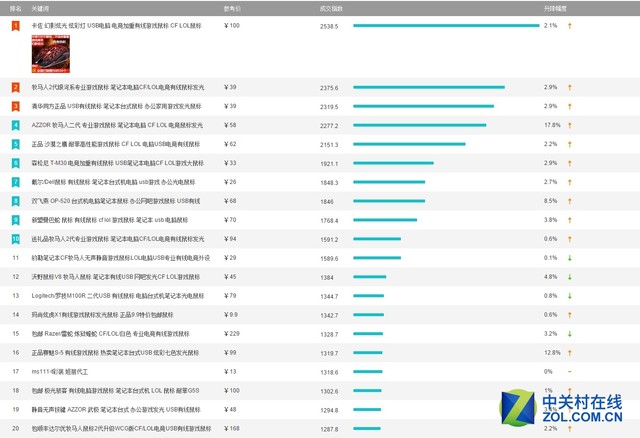Click the index bar for 2538.5
This screenshot has width=640, height=438.
[x=446, y=26]
